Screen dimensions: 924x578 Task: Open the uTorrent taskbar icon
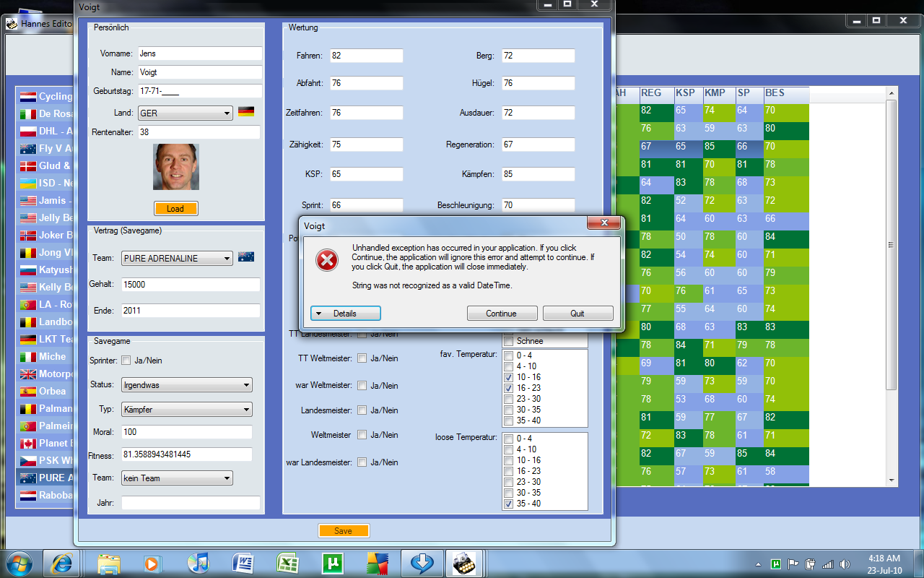(334, 563)
